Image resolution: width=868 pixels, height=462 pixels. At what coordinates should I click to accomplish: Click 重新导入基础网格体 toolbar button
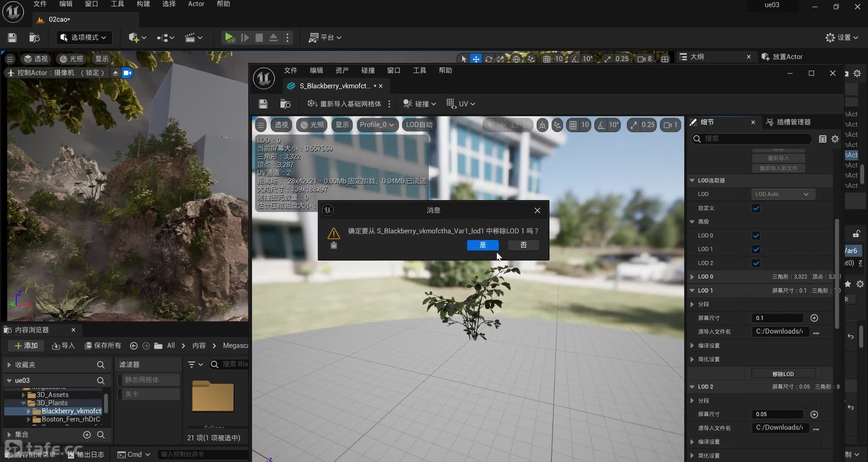coord(344,104)
